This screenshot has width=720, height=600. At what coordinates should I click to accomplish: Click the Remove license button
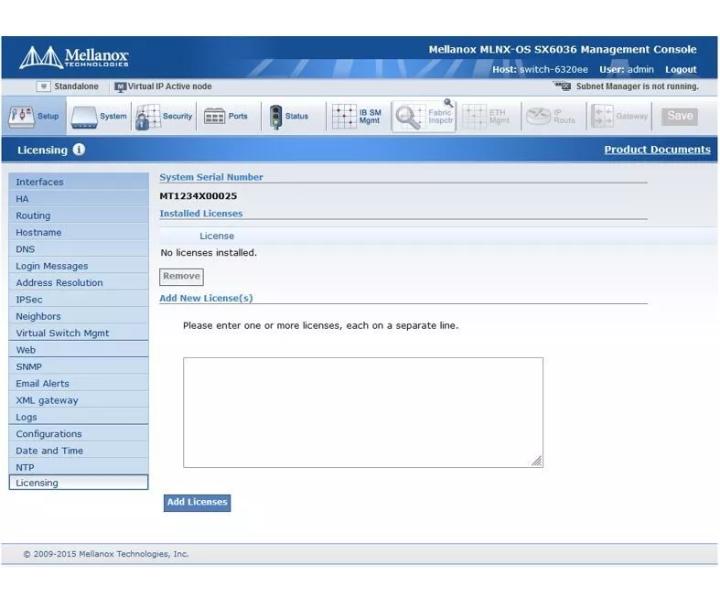tap(181, 276)
